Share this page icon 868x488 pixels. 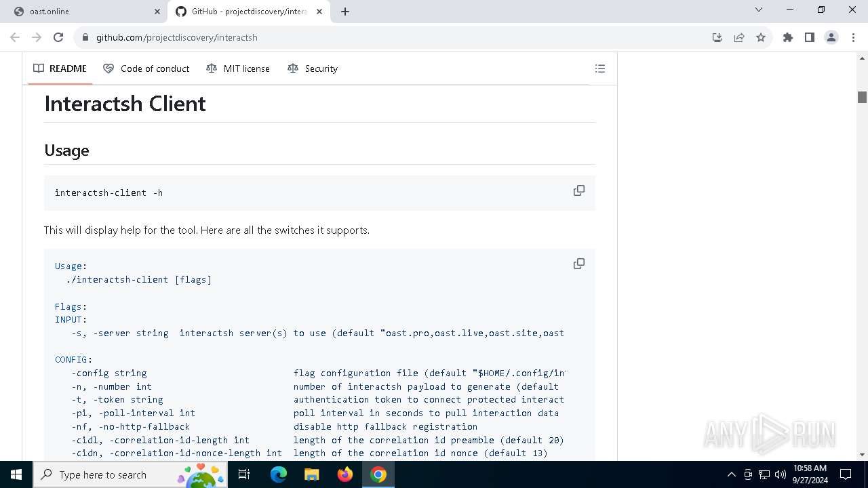[x=739, y=37]
